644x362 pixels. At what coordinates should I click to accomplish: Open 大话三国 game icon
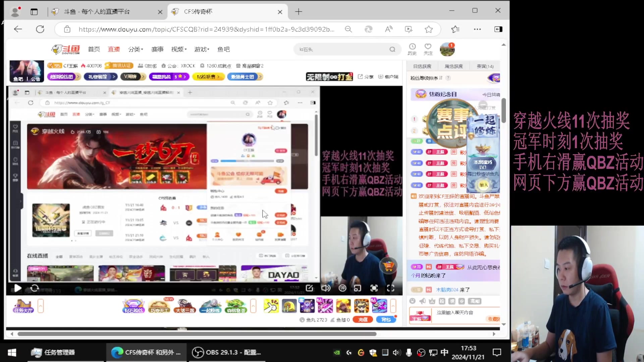[x=185, y=306]
